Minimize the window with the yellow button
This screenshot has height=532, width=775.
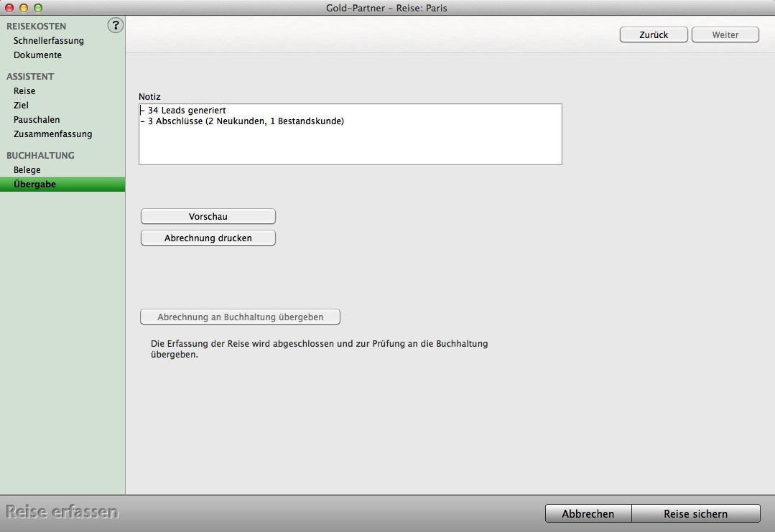(x=24, y=8)
